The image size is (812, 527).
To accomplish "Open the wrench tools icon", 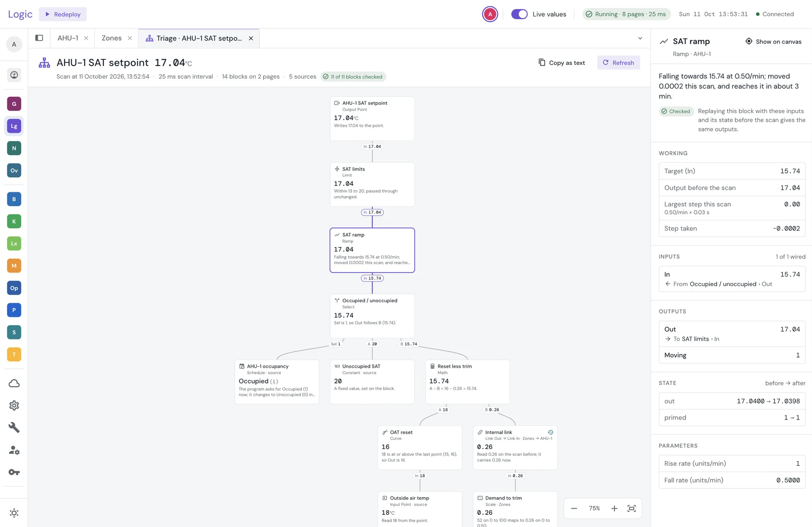I will [x=14, y=428].
